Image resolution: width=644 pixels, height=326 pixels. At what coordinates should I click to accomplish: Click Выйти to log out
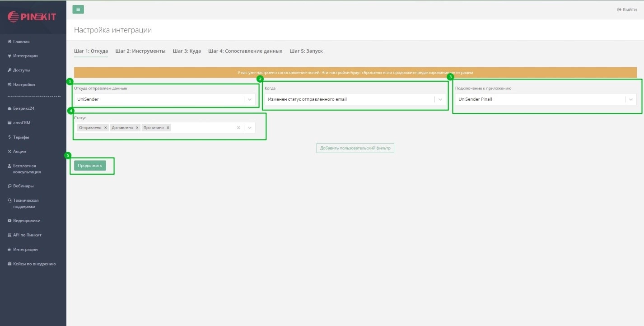(627, 9)
